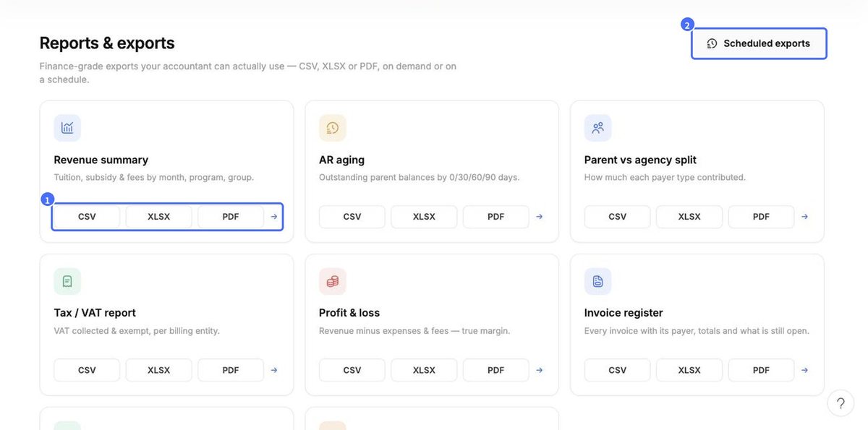Export Tax / VAT report as CSV
The width and height of the screenshot is (868, 430).
coord(87,370)
